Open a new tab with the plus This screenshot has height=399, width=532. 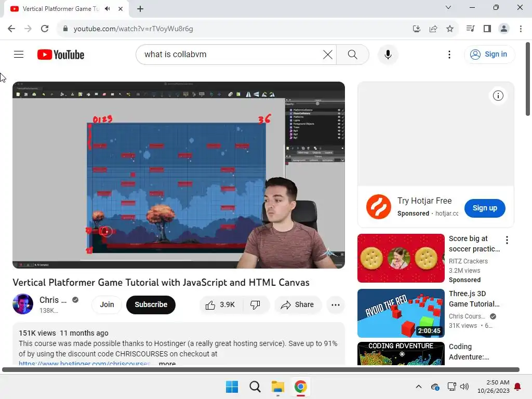pyautogui.click(x=140, y=9)
